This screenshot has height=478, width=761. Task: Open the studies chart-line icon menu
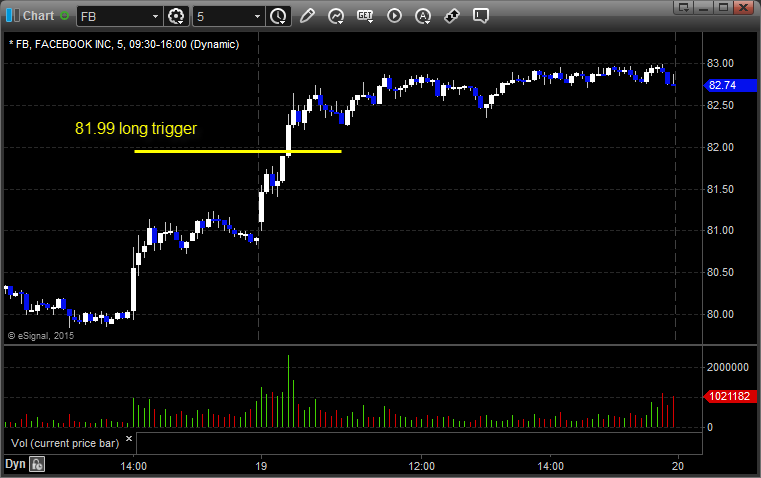point(336,16)
